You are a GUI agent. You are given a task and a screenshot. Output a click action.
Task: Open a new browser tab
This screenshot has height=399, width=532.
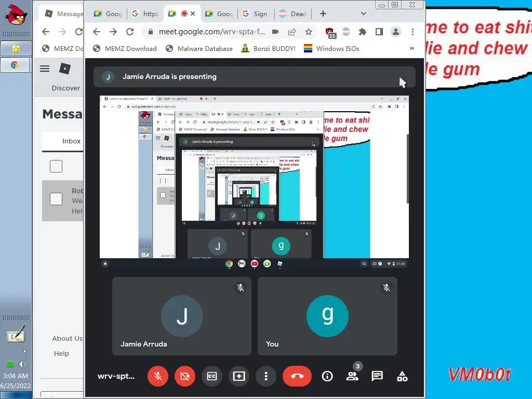click(x=323, y=14)
